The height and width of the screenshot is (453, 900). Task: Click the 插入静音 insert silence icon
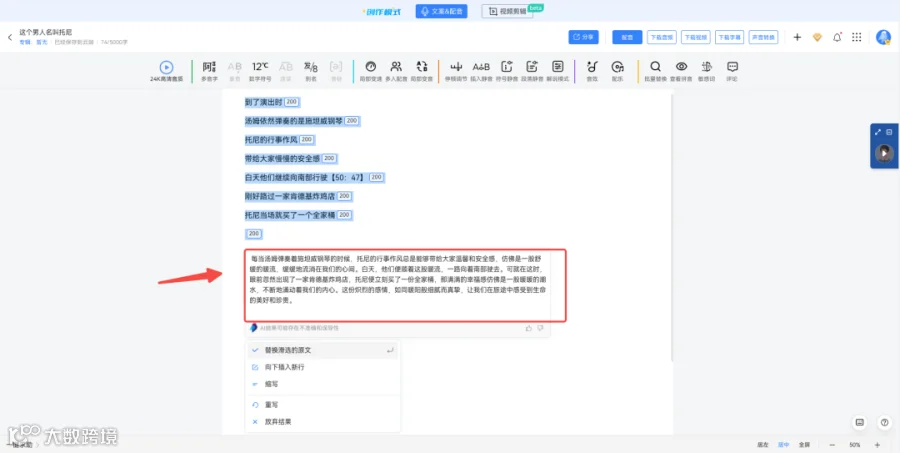[x=481, y=67]
